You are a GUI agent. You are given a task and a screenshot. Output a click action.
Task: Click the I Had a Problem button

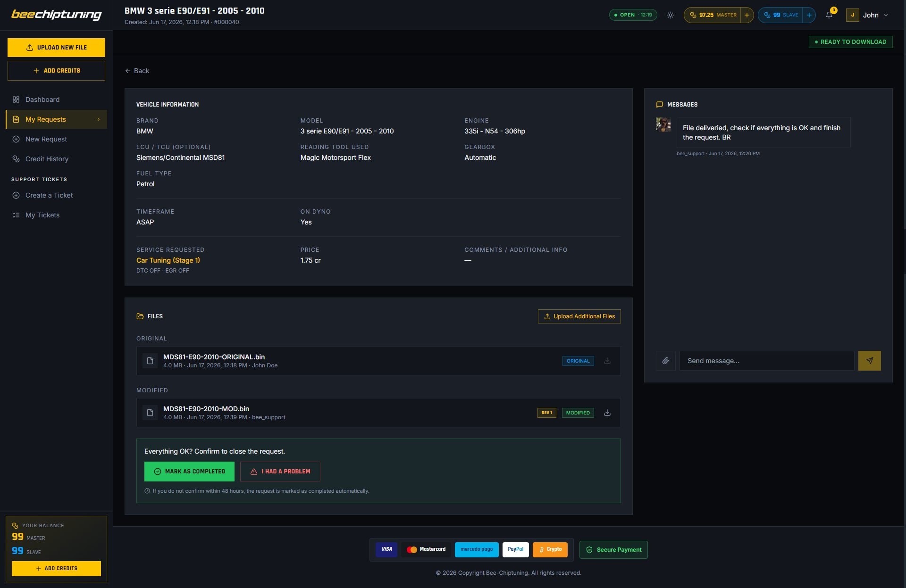pos(280,472)
